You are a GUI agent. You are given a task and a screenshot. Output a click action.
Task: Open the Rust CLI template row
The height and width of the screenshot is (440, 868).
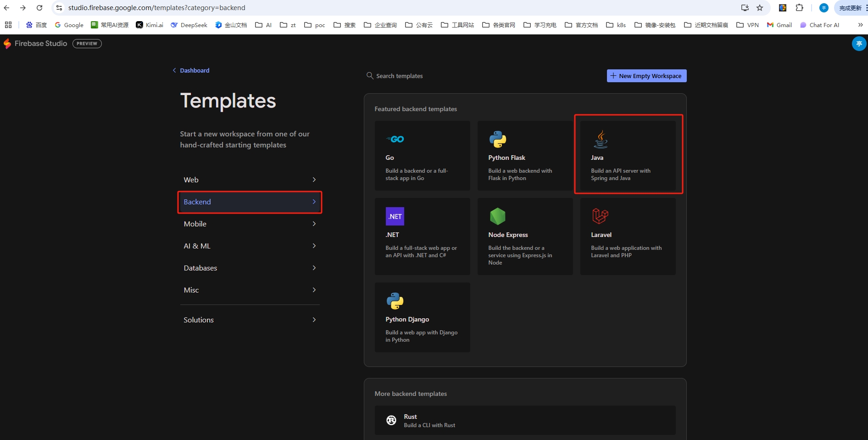[x=525, y=420]
